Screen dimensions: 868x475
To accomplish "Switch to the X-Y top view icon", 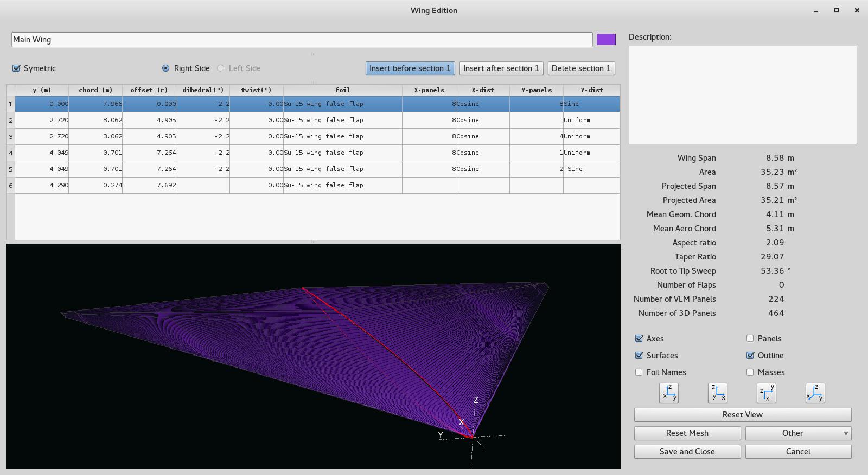I will [766, 392].
